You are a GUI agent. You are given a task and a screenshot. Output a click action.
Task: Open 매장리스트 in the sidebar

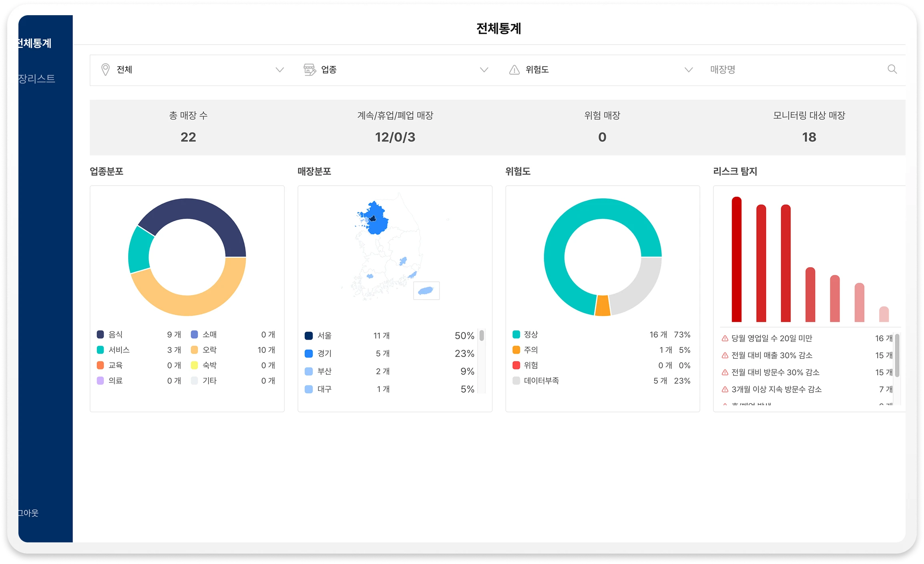[x=37, y=78]
